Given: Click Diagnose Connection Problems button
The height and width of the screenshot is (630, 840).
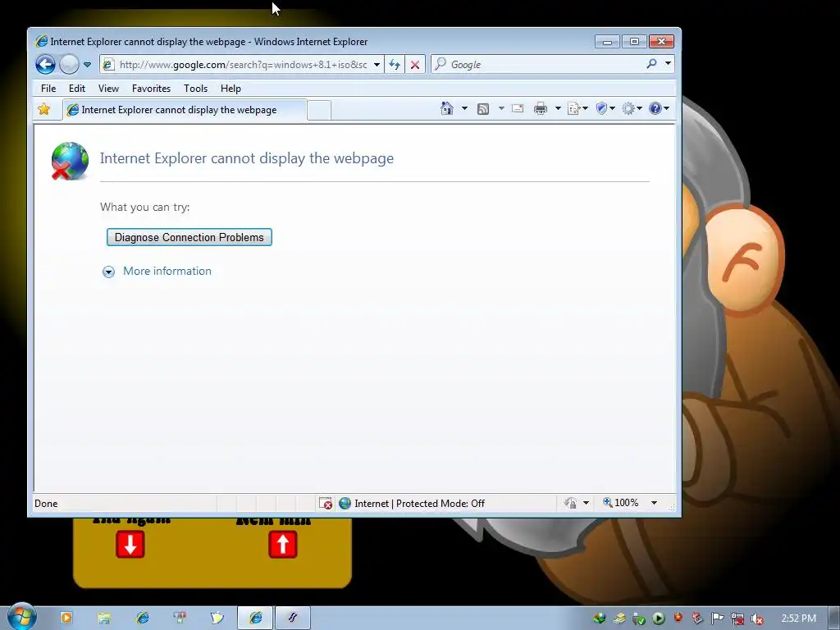Looking at the screenshot, I should [189, 237].
